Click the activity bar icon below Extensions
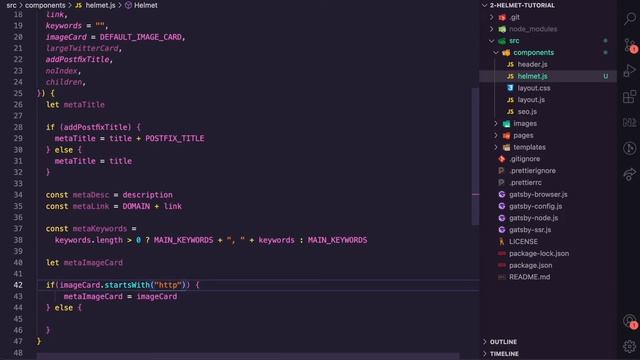 [x=630, y=122]
